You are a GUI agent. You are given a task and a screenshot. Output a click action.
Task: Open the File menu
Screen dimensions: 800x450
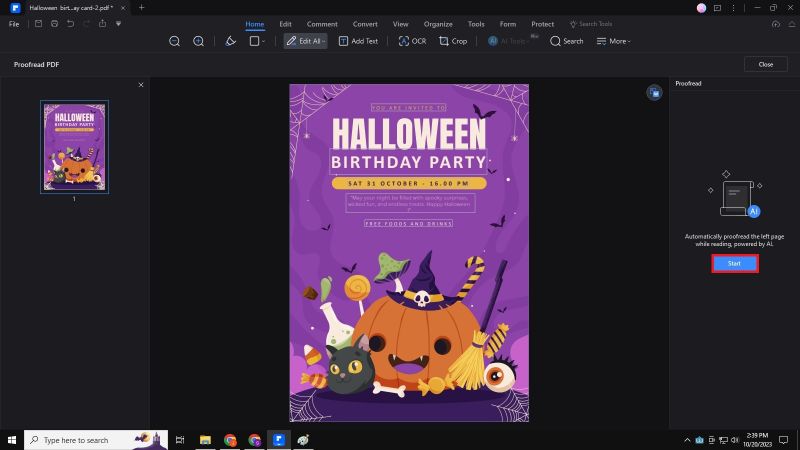tap(14, 23)
